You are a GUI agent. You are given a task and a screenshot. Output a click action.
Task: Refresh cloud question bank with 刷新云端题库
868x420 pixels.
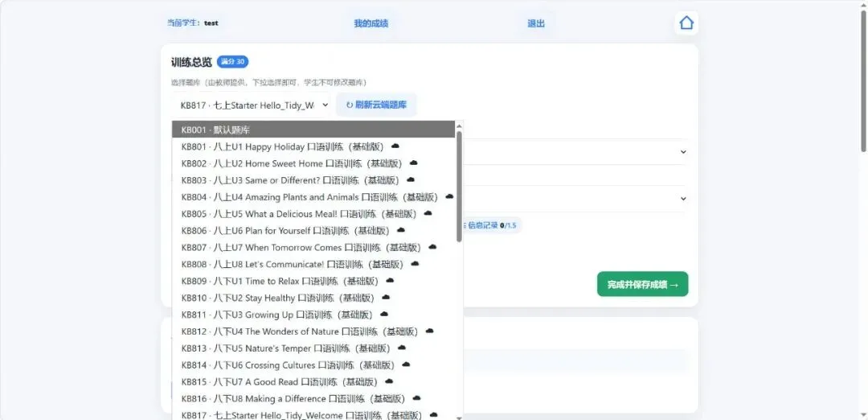pyautogui.click(x=376, y=105)
